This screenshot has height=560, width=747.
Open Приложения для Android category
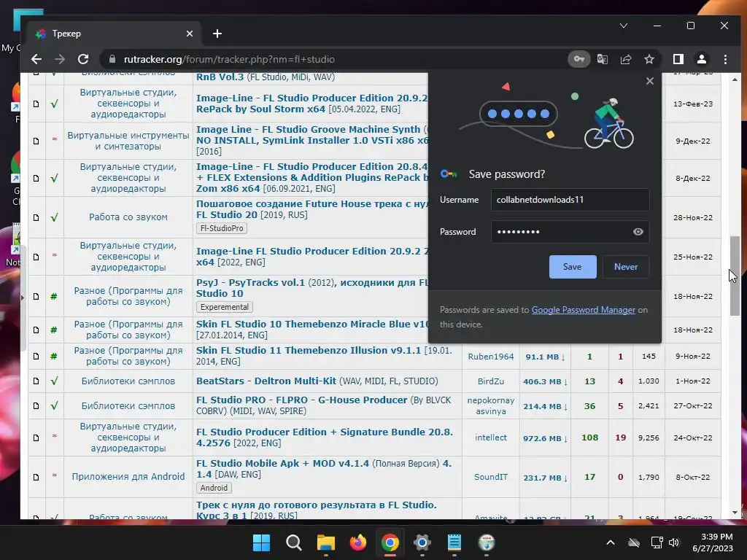tap(128, 477)
